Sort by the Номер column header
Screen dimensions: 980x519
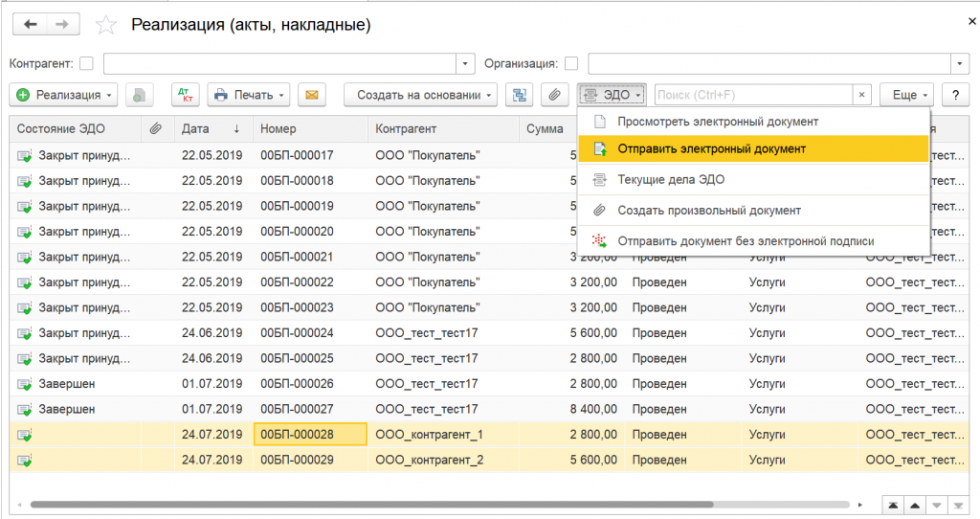click(x=311, y=129)
